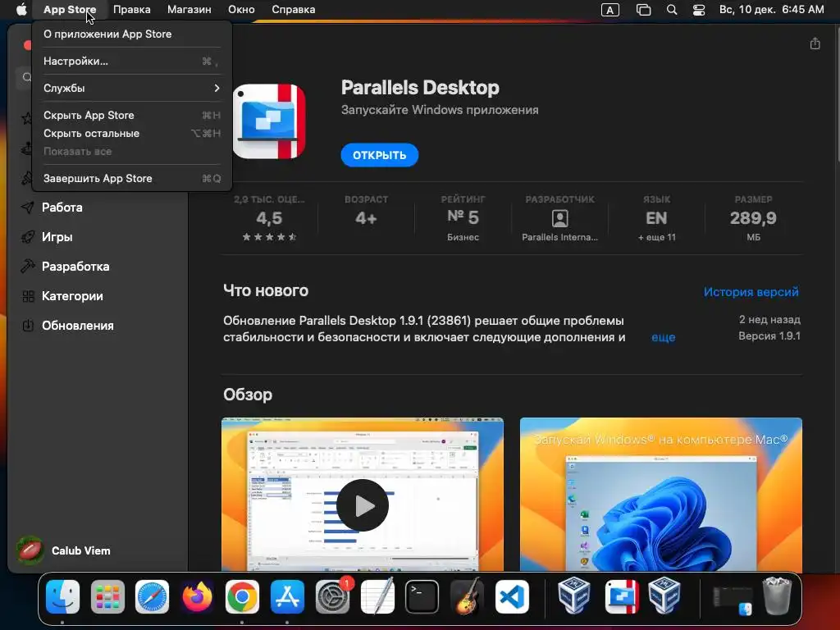This screenshot has width=840, height=630.
Task: Go to Игры in the sidebar
Action: (x=57, y=237)
